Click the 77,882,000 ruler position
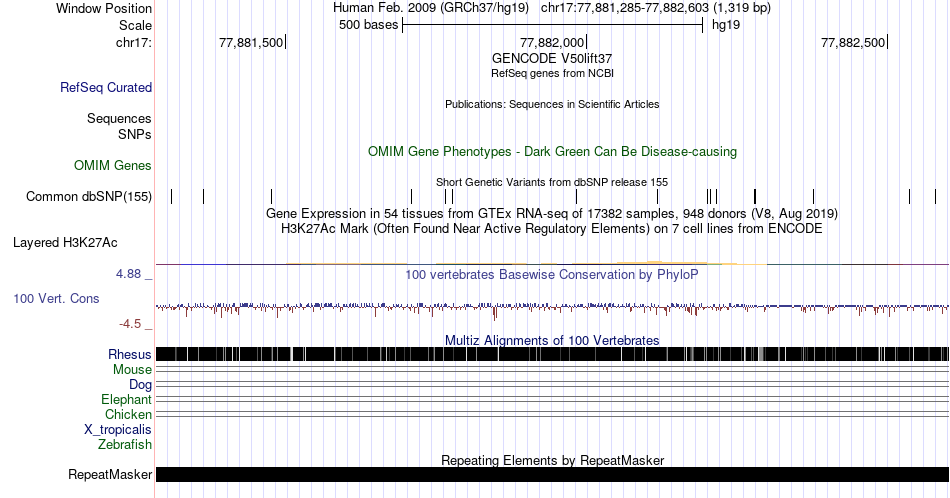 [x=553, y=42]
